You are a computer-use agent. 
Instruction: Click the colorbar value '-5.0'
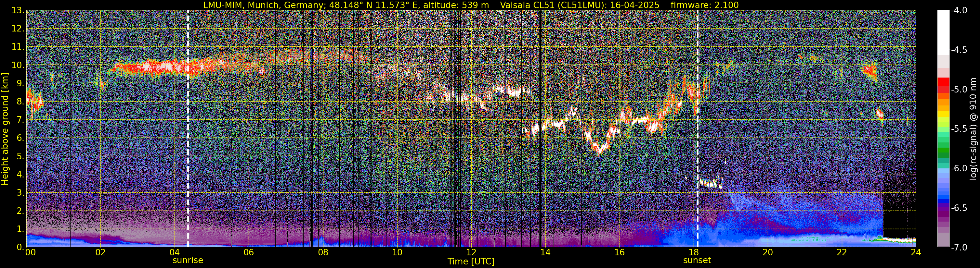(x=959, y=90)
